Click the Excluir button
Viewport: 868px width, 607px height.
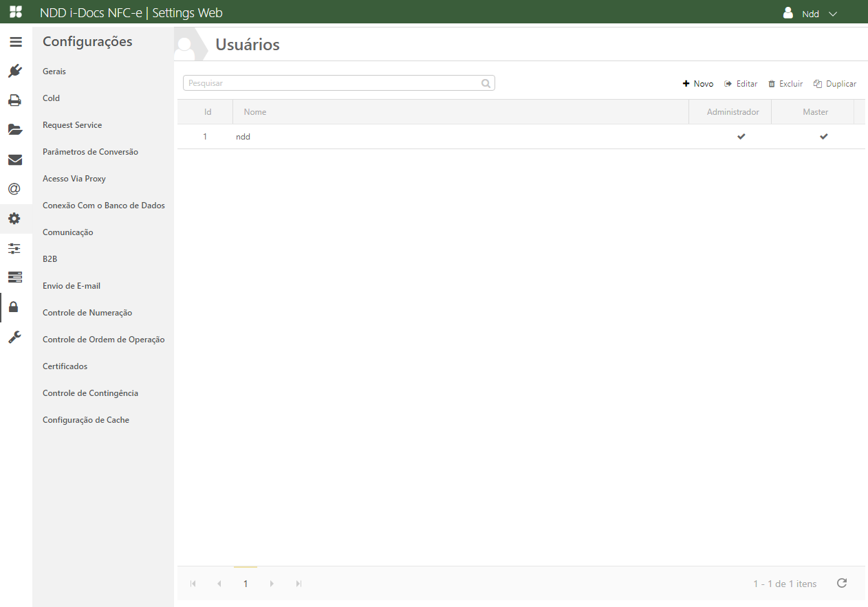[785, 84]
